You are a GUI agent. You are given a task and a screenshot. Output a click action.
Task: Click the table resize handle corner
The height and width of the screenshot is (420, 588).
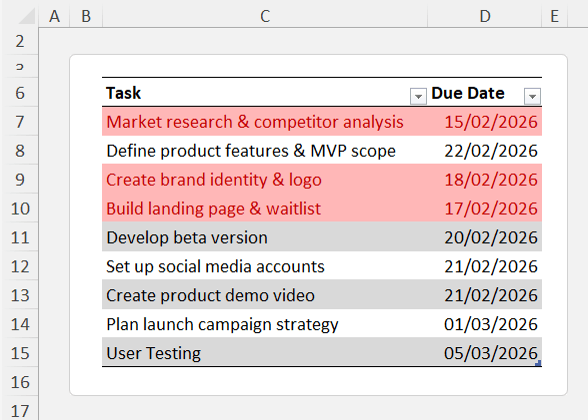[x=538, y=363]
